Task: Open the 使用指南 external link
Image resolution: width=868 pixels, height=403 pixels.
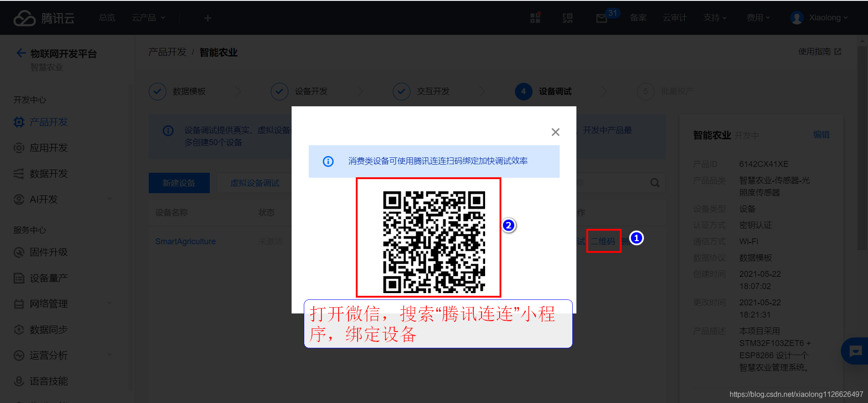Action: 820,52
